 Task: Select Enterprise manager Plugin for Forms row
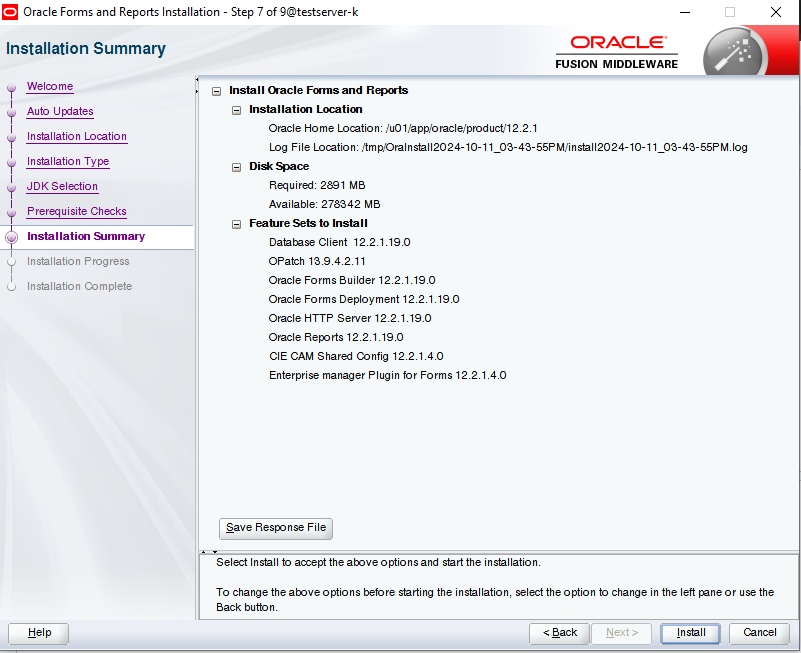point(388,376)
